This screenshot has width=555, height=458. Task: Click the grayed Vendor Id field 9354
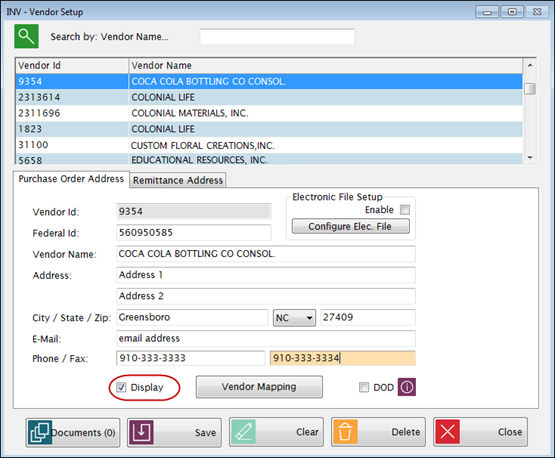point(194,212)
